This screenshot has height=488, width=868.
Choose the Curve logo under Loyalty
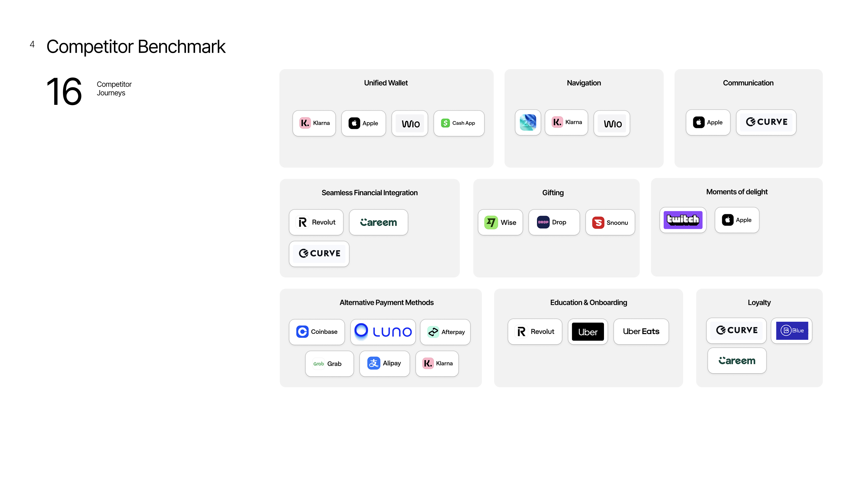737,331
